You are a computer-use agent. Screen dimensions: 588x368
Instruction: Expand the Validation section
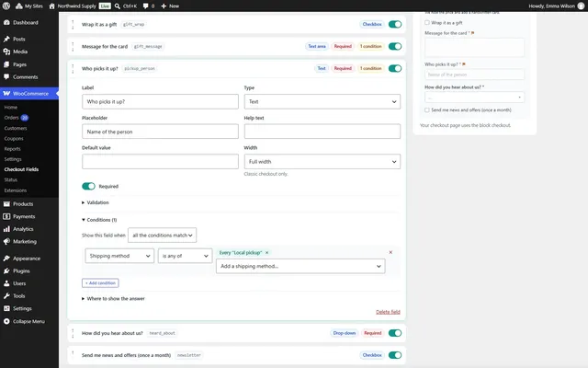[x=96, y=202]
